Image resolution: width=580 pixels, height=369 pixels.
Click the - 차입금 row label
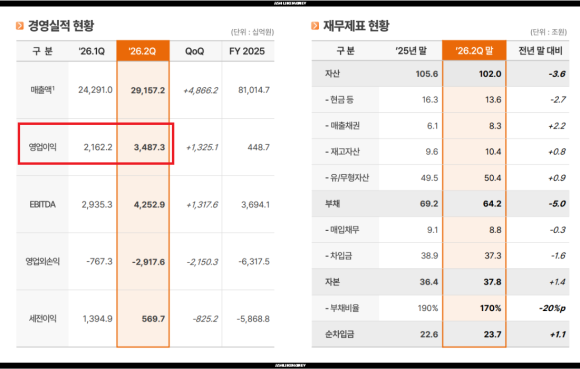point(338,256)
